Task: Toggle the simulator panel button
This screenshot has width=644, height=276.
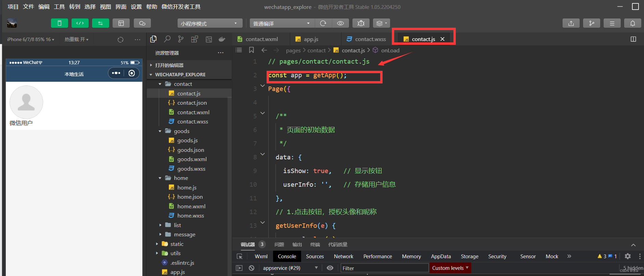Action: (60, 23)
